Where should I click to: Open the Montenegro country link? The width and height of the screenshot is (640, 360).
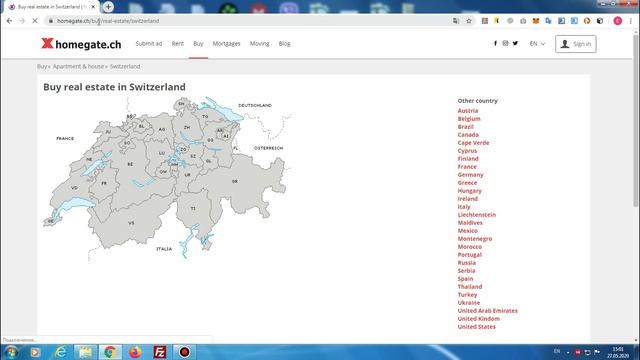pos(475,239)
